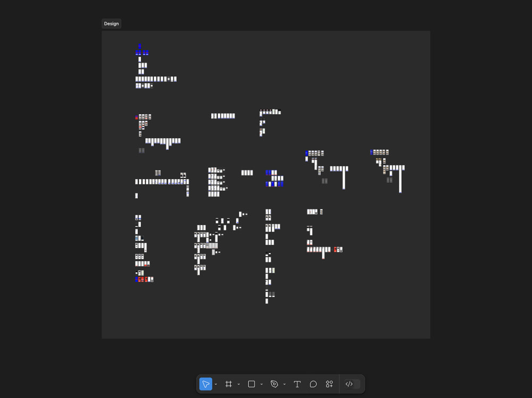
Task: Select the Pen tool
Action: coord(274,384)
